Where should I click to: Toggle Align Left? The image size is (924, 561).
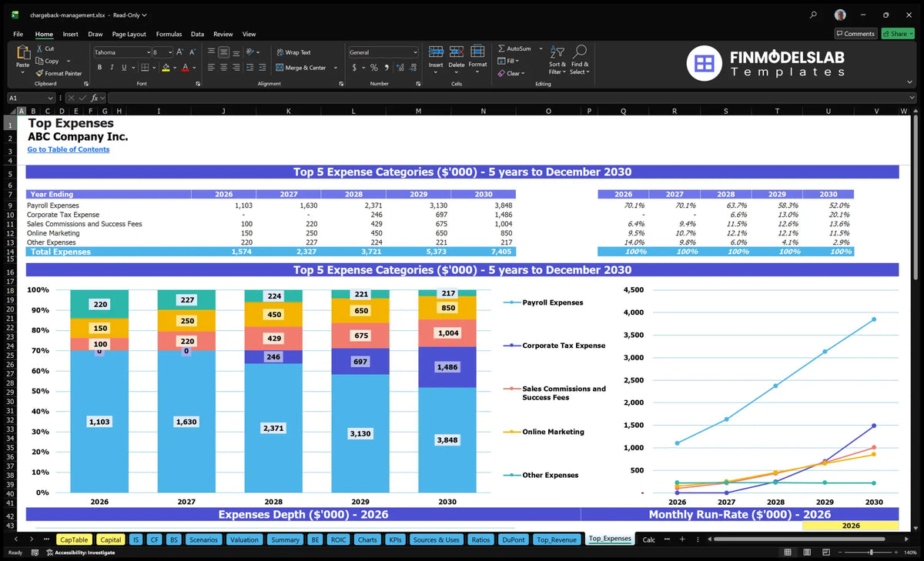211,68
